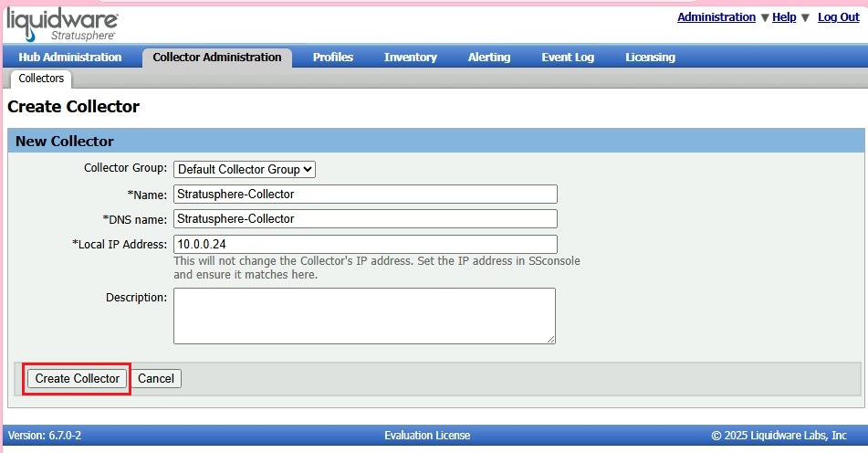Click the IP address hint text
This screenshot has width=868, height=453.
click(x=376, y=268)
